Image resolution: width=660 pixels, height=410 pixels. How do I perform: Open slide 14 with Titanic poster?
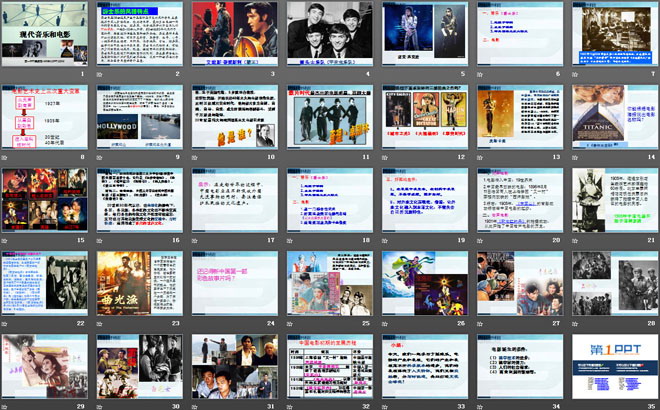(613, 118)
